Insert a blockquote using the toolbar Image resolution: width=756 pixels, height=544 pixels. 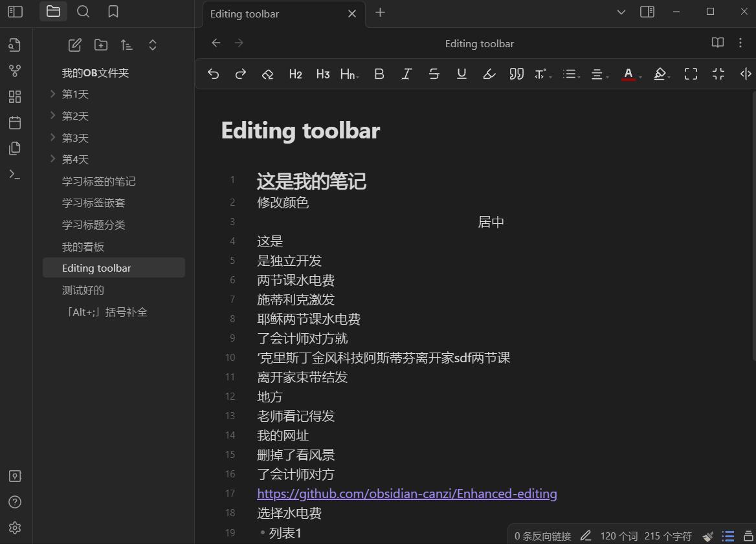pos(517,74)
